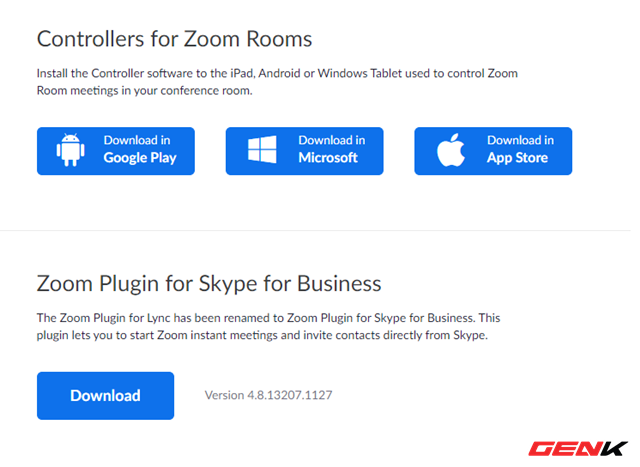Click the Controllers for Zoom Rooms heading

click(174, 39)
